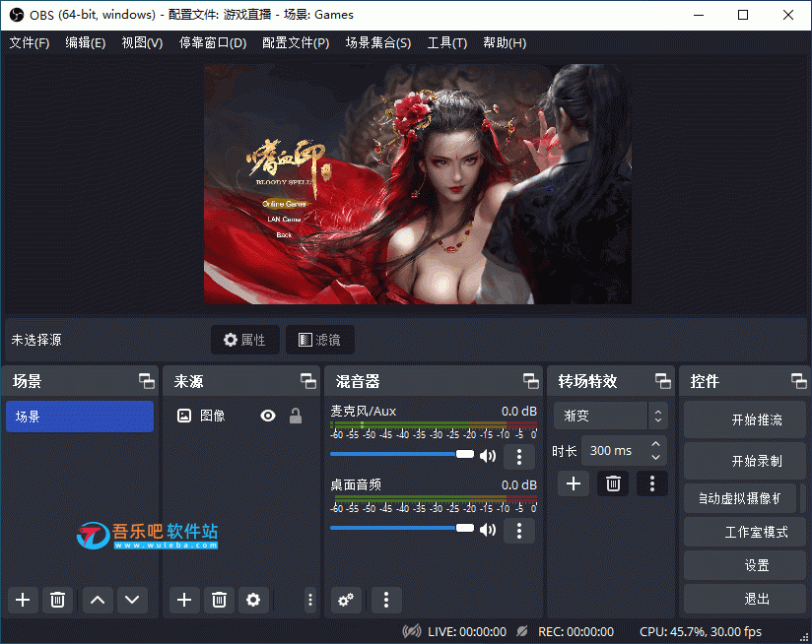
Task: Adjust the 桌面音频 volume slider
Action: tap(402, 528)
